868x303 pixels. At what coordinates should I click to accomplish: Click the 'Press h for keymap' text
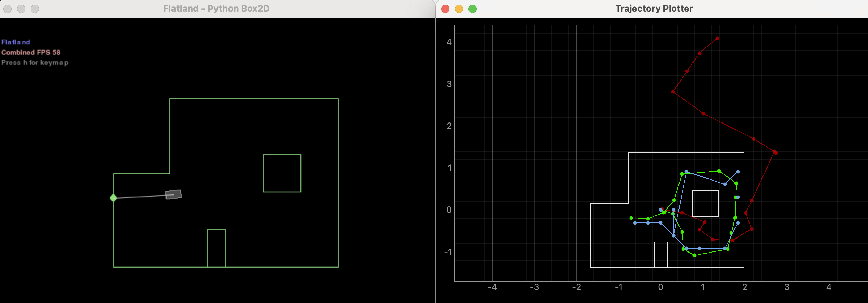[35, 63]
